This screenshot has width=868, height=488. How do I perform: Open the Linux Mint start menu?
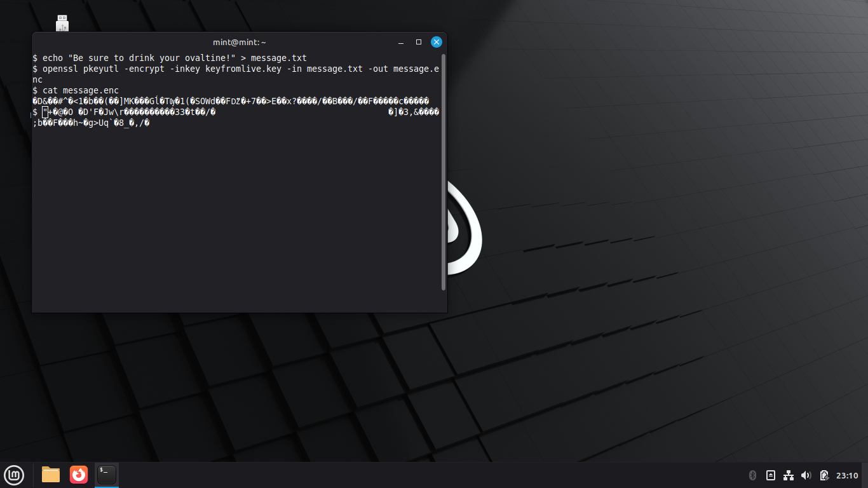click(x=14, y=475)
